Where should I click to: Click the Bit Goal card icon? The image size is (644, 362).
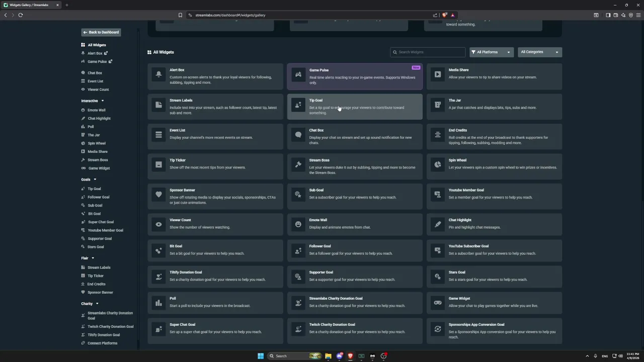(x=158, y=250)
